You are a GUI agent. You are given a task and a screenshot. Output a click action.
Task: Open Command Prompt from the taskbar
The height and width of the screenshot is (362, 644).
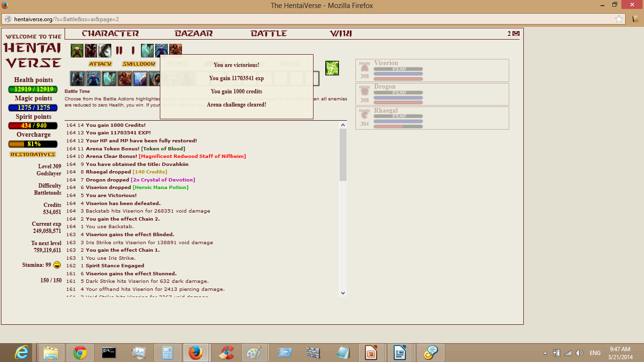click(109, 353)
